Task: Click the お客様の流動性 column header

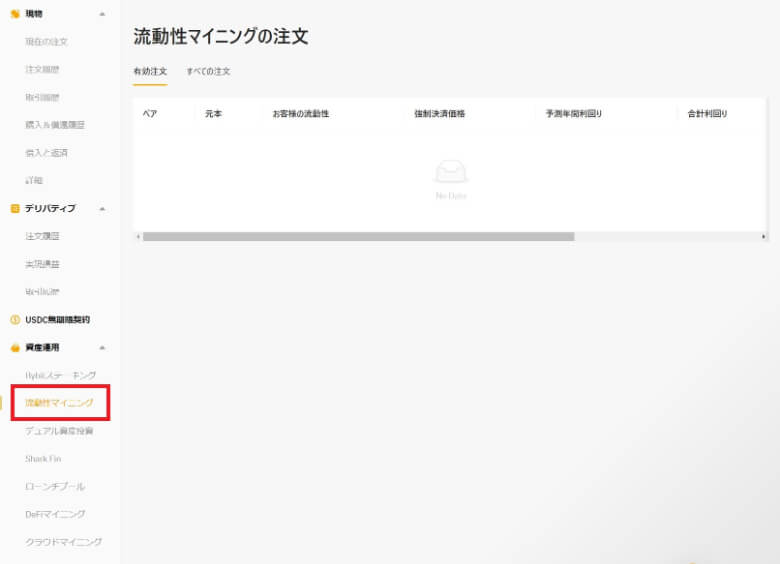Action: (x=300, y=114)
